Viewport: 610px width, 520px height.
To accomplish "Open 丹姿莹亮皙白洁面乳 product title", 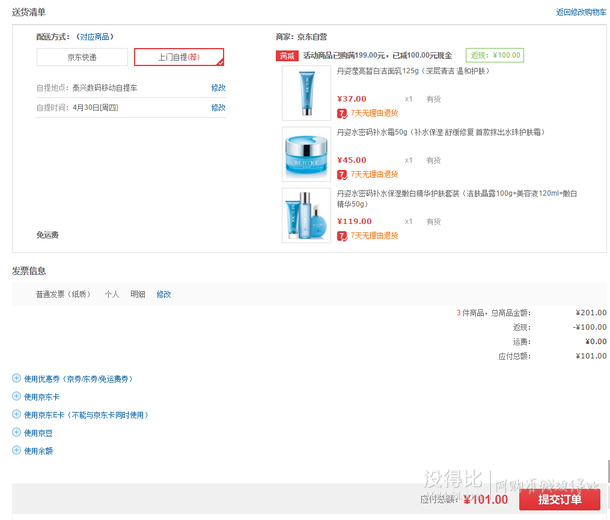I will pyautogui.click(x=413, y=71).
